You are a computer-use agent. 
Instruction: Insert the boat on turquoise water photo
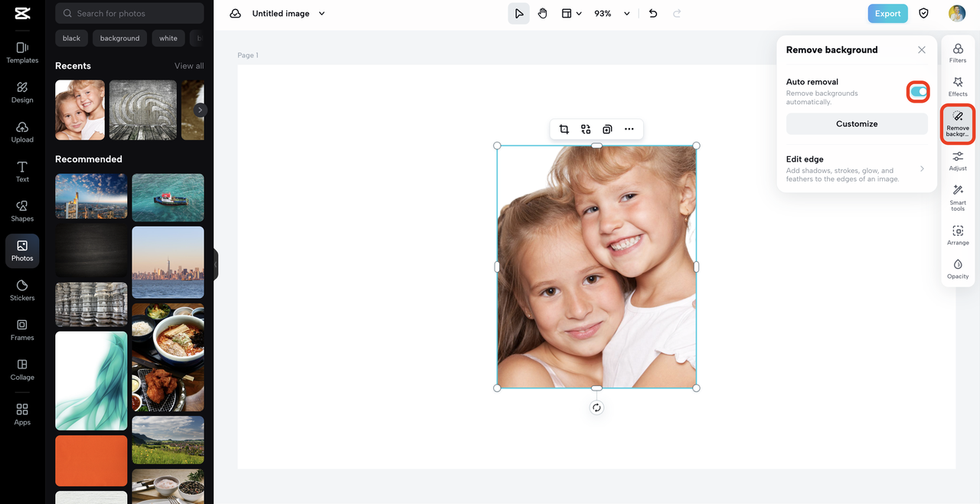pos(168,198)
